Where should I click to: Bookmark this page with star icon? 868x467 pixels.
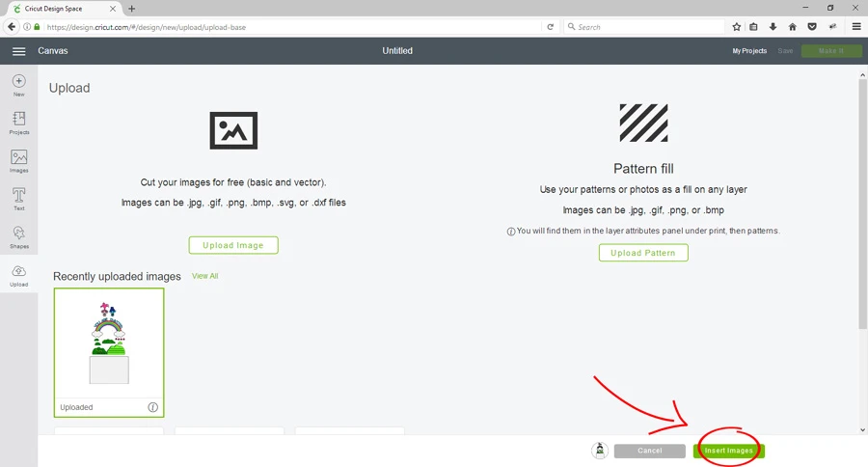736,27
